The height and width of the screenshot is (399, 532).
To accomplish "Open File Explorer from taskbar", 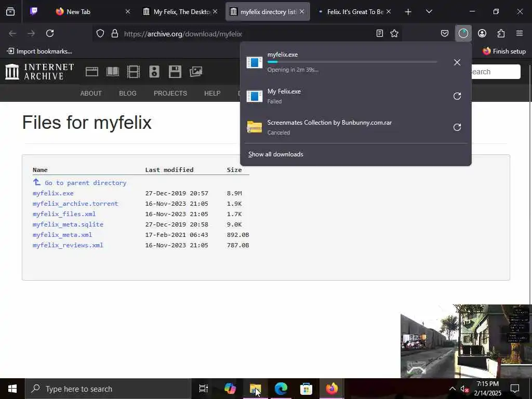I will (x=256, y=389).
